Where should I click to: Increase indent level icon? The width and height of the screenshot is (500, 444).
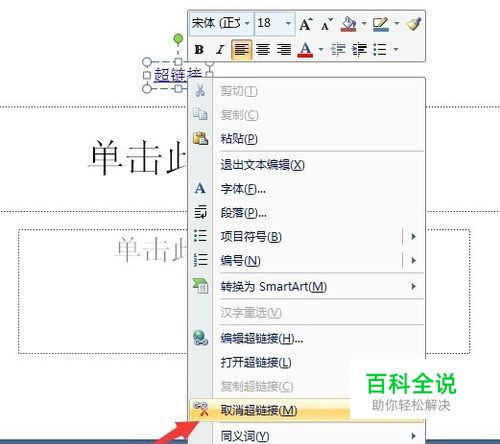[359, 50]
